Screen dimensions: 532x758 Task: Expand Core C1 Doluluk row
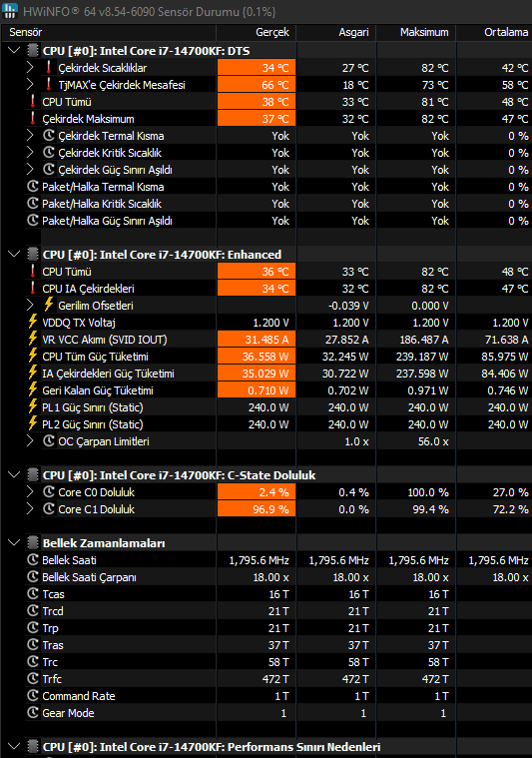[30, 508]
